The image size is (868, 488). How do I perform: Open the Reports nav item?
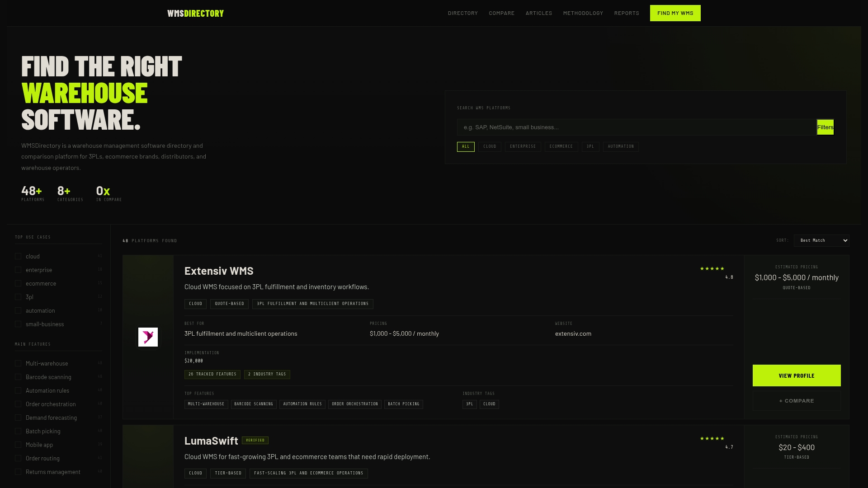(x=626, y=14)
